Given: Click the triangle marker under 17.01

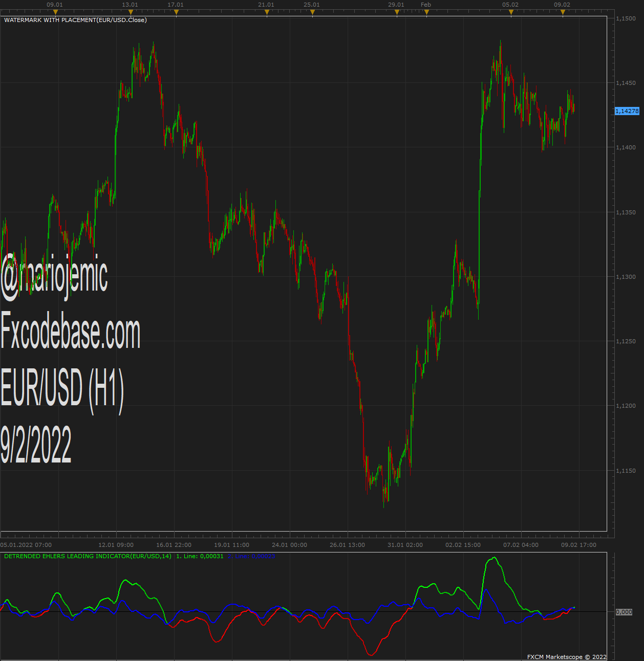Looking at the screenshot, I should pos(176,12).
